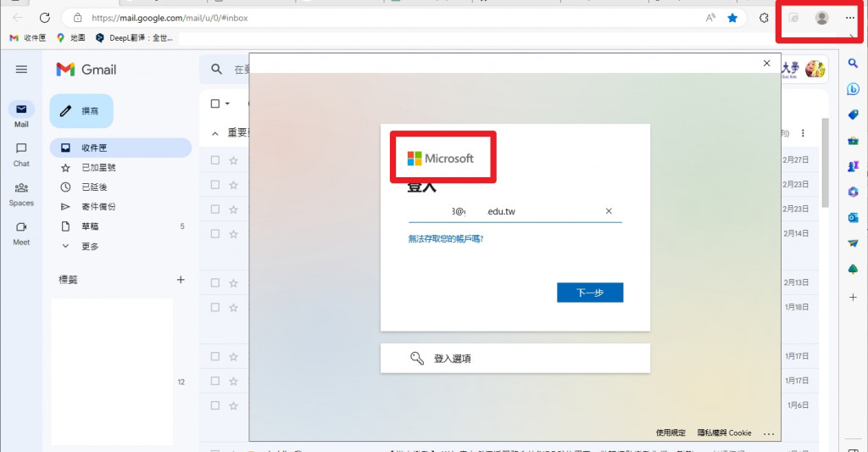Open the select-all dropdown arrow
This screenshot has width=868, height=452.
pyautogui.click(x=227, y=103)
